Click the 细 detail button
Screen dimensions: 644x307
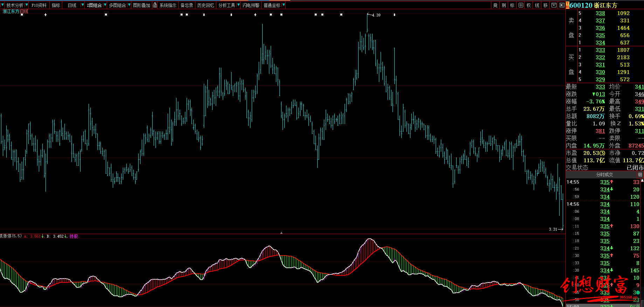640,175
